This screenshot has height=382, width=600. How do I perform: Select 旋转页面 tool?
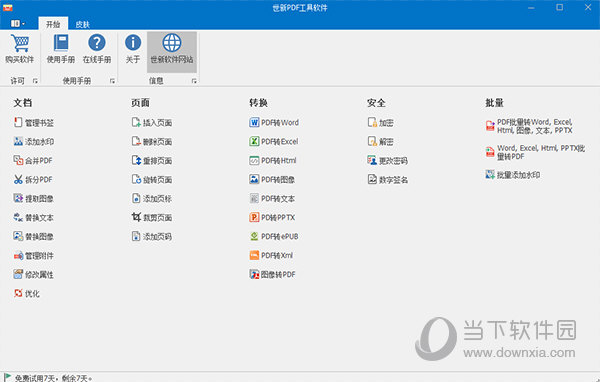(152, 180)
